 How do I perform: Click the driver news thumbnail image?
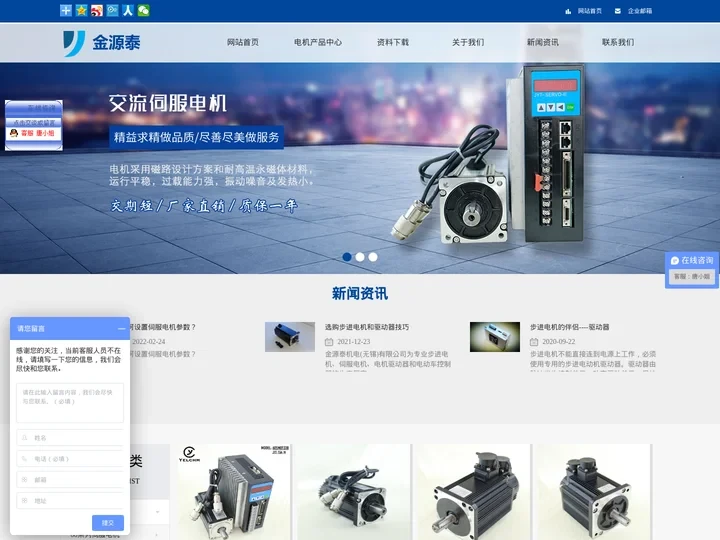pos(495,337)
